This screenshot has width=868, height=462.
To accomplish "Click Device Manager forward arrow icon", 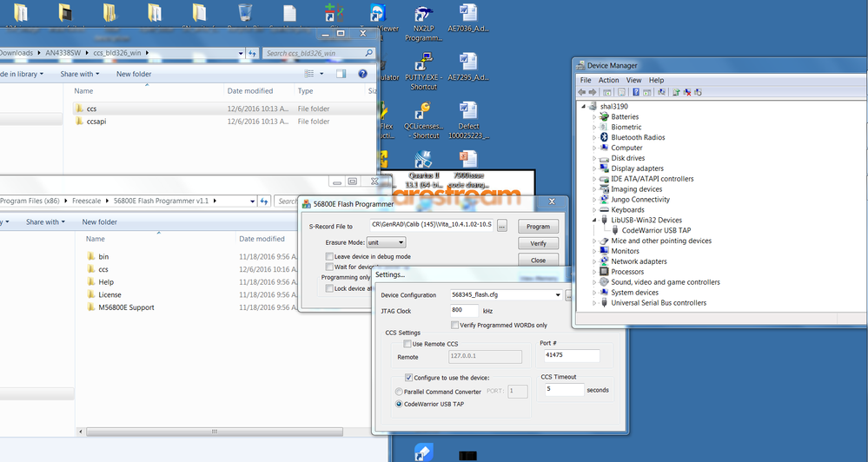I will [593, 92].
